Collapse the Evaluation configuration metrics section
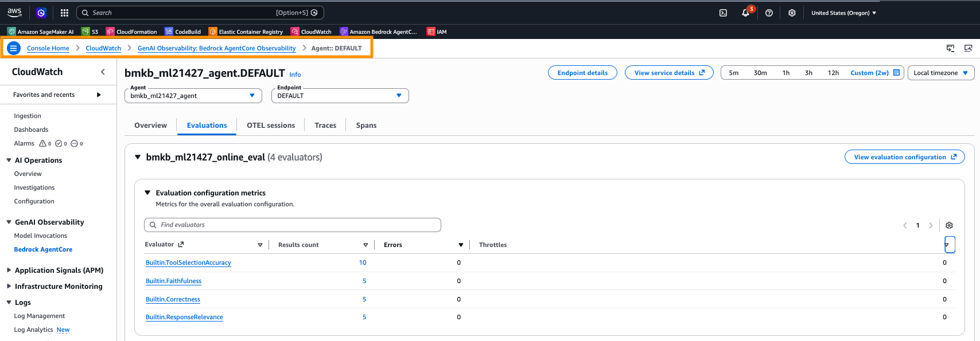This screenshot has width=980, height=341. 147,193
